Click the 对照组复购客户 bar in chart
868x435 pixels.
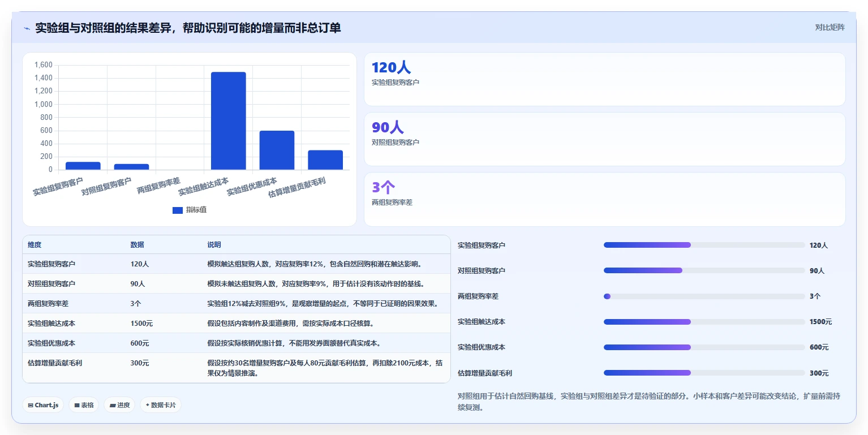point(131,167)
